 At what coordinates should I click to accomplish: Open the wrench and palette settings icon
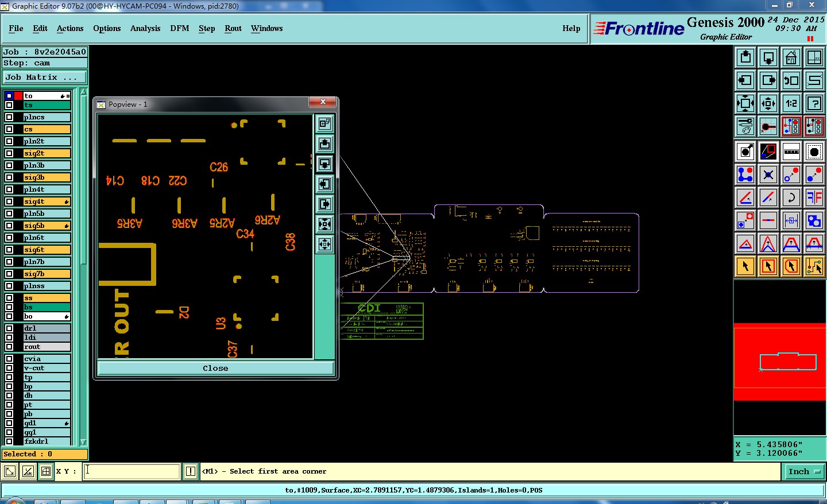point(745,126)
